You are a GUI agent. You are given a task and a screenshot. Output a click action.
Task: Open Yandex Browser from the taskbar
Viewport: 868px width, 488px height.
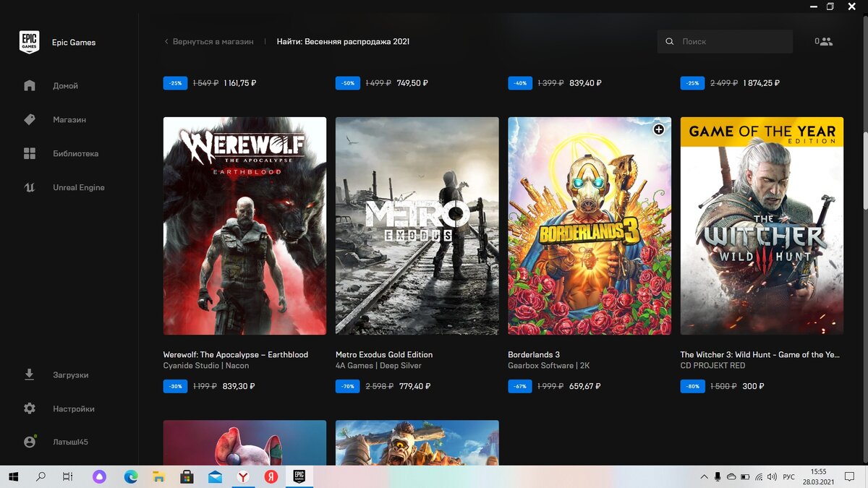click(x=243, y=476)
